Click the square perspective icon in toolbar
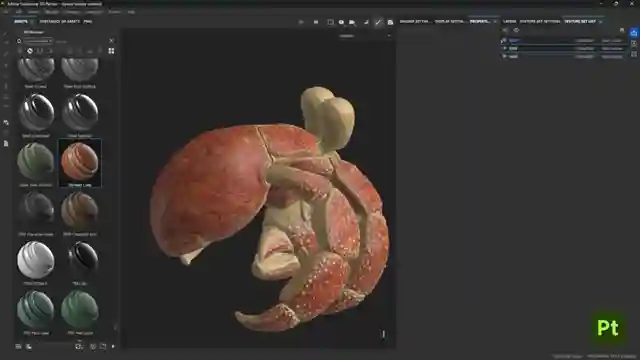This screenshot has width=640, height=360. tap(330, 22)
